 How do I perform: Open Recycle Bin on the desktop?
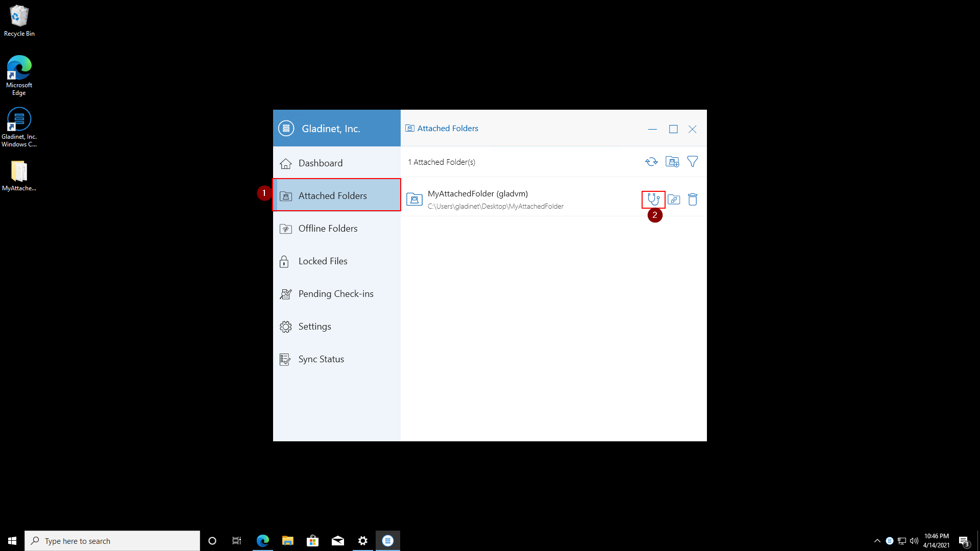pyautogui.click(x=19, y=21)
